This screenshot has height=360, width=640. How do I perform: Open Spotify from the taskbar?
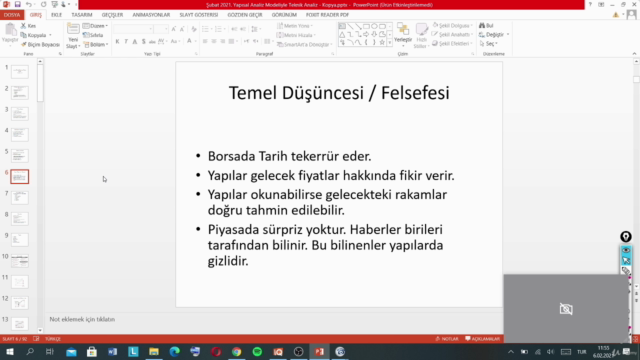click(257, 351)
